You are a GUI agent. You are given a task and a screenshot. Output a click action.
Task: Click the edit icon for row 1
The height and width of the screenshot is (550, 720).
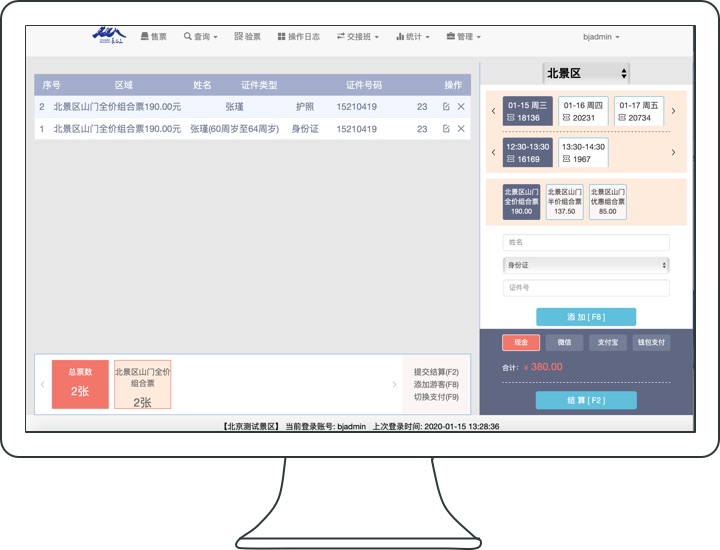[x=446, y=129]
